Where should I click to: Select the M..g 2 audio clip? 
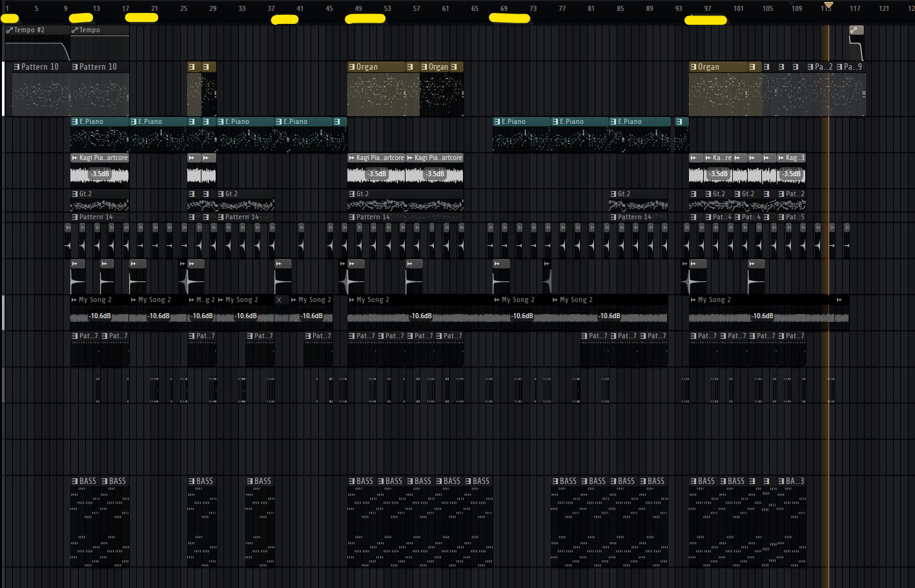point(205,300)
